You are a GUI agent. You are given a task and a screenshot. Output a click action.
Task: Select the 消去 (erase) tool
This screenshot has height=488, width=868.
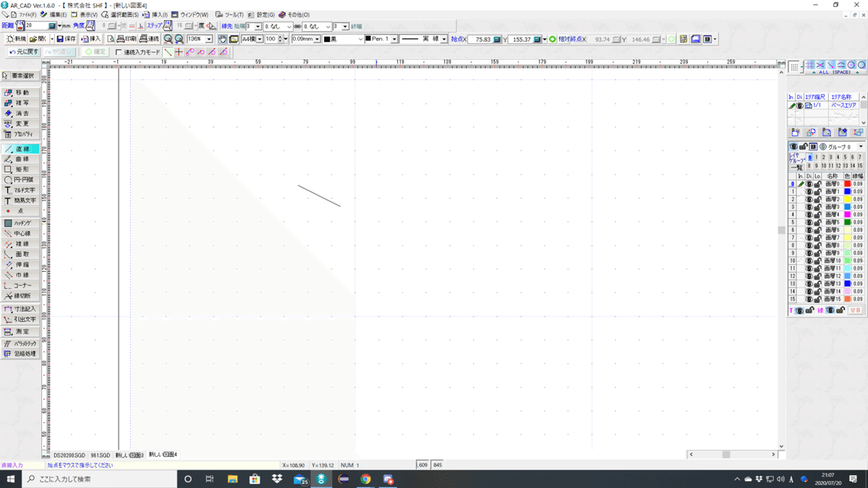pos(20,114)
